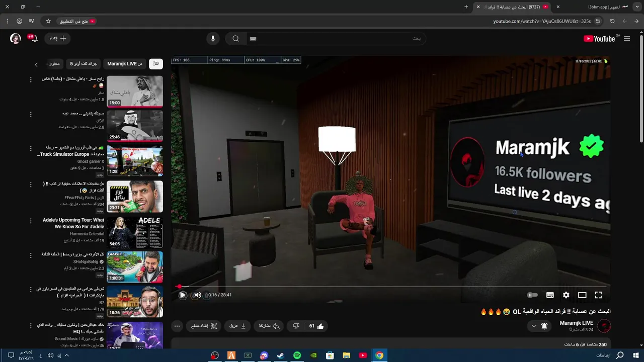Open Spotify from the taskbar
Image resolution: width=644 pixels, height=362 pixels.
297,355
